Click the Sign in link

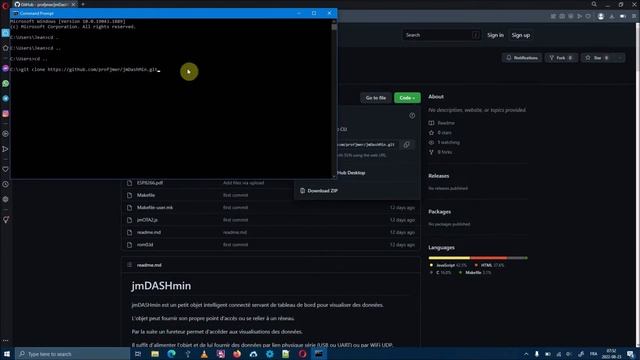pos(495,35)
